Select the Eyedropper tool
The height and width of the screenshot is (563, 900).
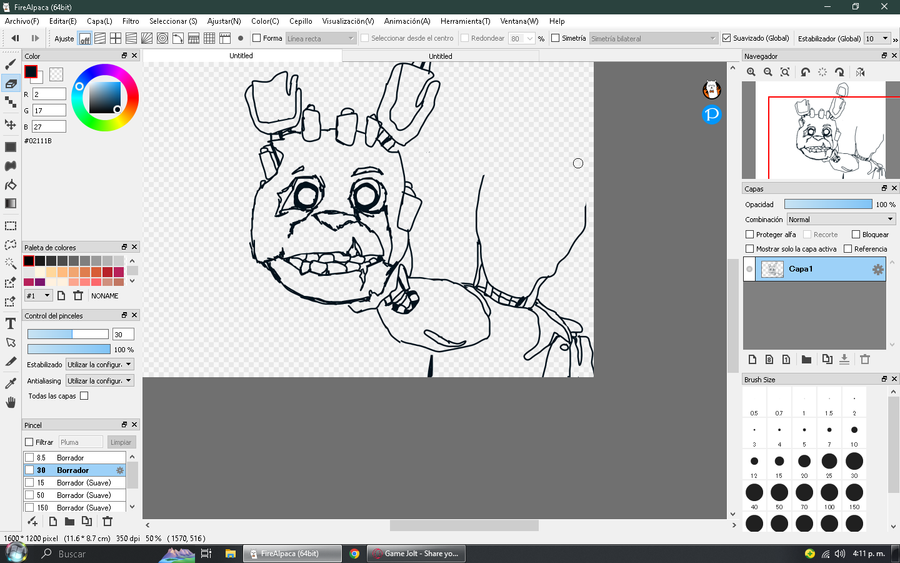click(x=10, y=383)
